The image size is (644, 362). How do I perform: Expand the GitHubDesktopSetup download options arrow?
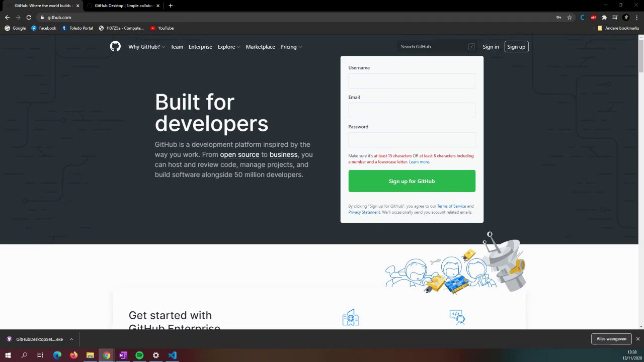pyautogui.click(x=71, y=339)
